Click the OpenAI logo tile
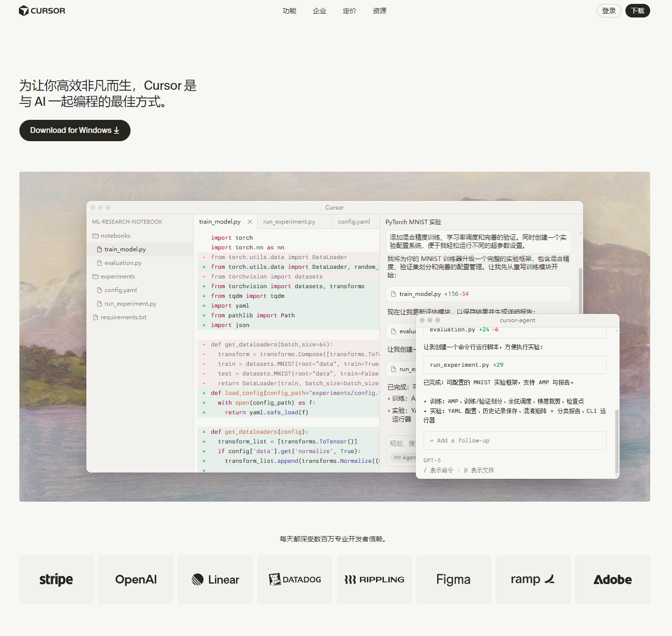The height and width of the screenshot is (636, 672). (136, 579)
